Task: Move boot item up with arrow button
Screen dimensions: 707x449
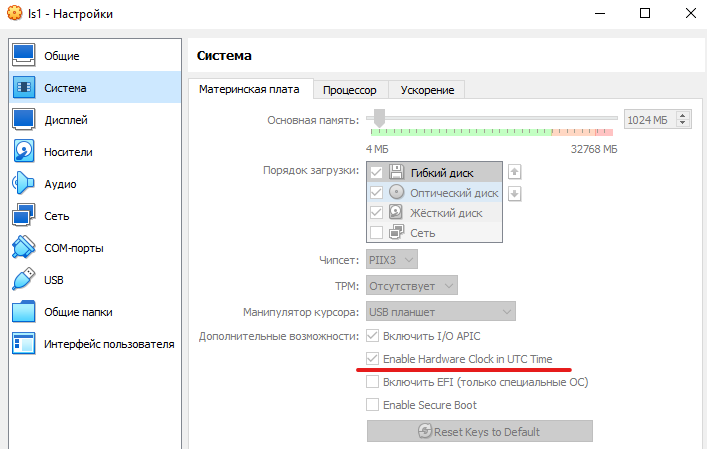Action: (x=515, y=172)
